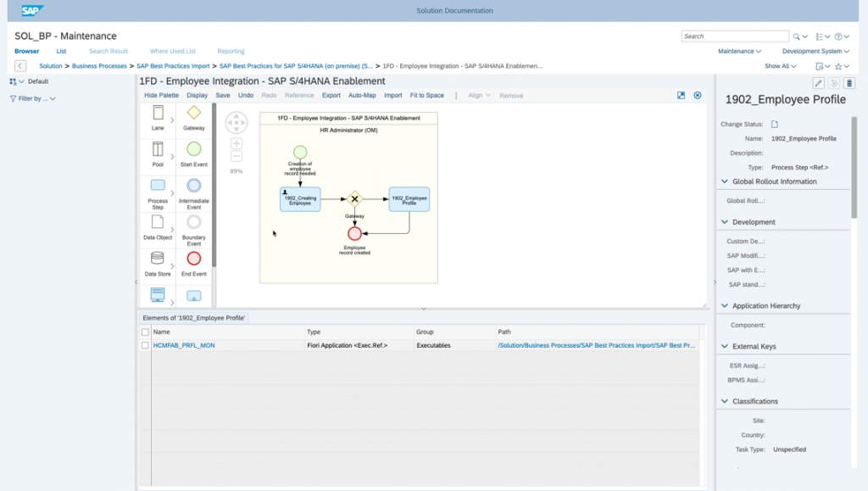
Task: Select the Lane palette icon
Action: (158, 113)
